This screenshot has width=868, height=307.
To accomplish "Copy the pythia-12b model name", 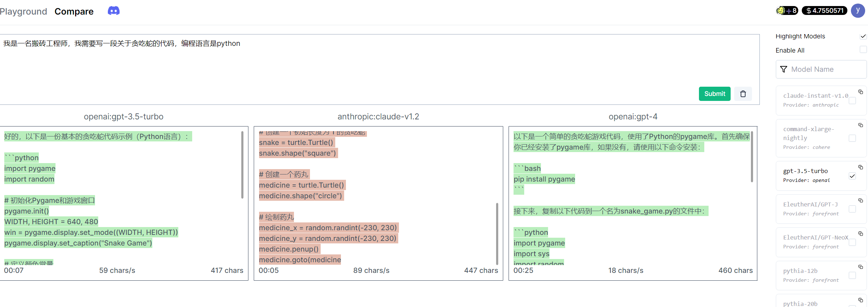I will pos(861,267).
